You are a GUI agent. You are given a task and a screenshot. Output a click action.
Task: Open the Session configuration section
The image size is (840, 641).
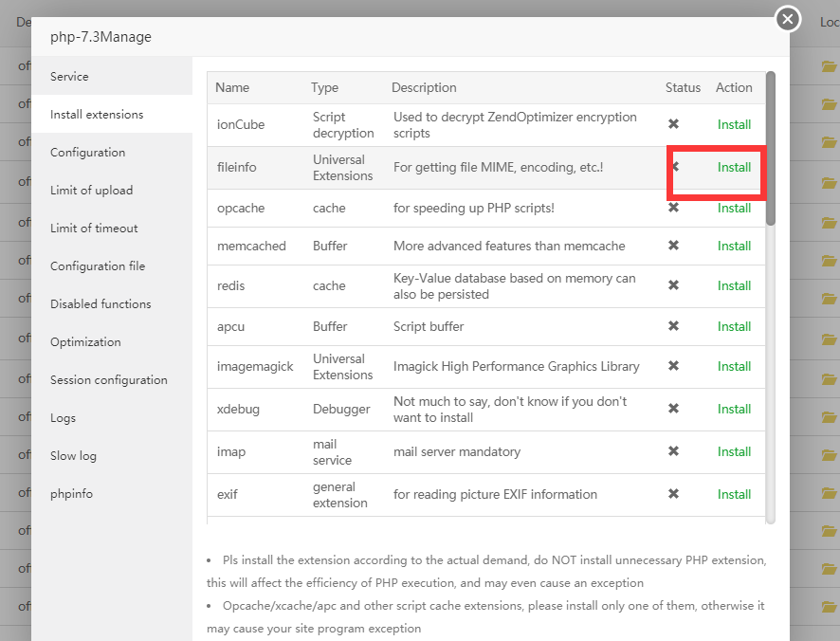pos(108,380)
